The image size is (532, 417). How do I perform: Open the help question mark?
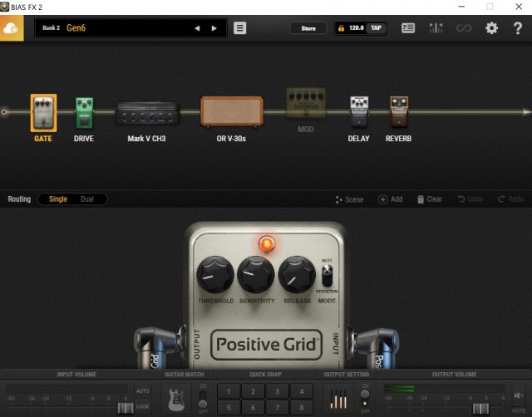point(518,28)
